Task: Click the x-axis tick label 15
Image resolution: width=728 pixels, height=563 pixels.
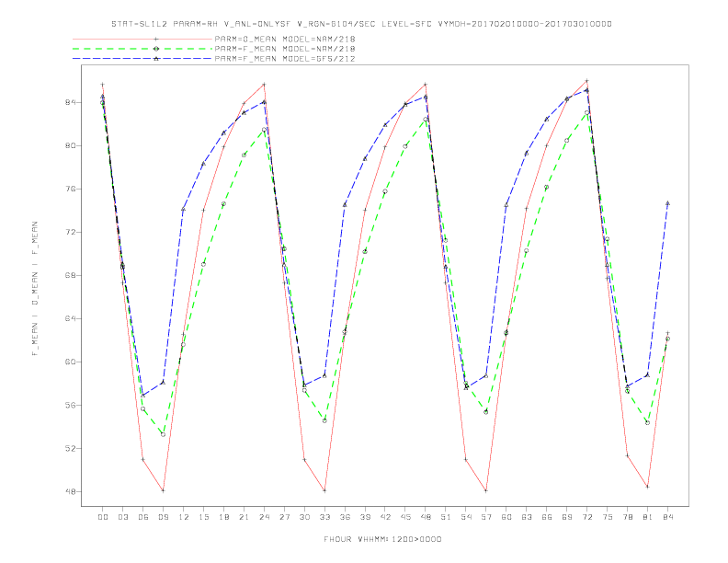Action: (x=203, y=517)
